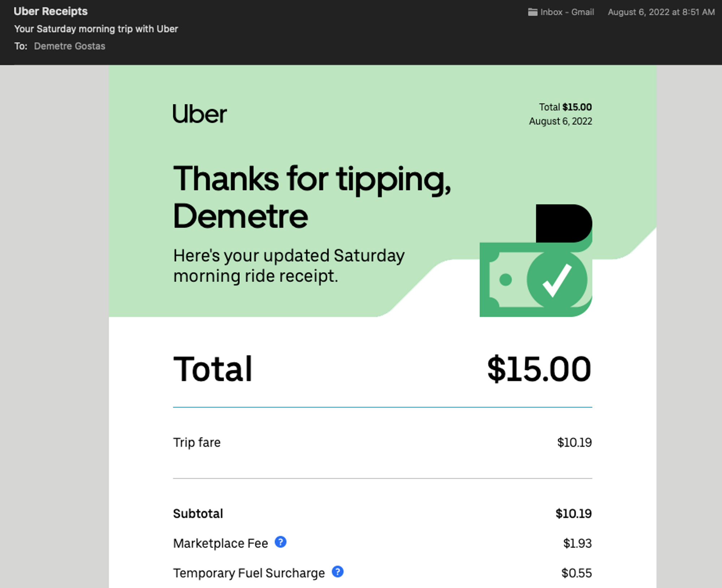Select the Uber Receipts sender name
Image resolution: width=722 pixels, height=588 pixels.
tap(51, 12)
